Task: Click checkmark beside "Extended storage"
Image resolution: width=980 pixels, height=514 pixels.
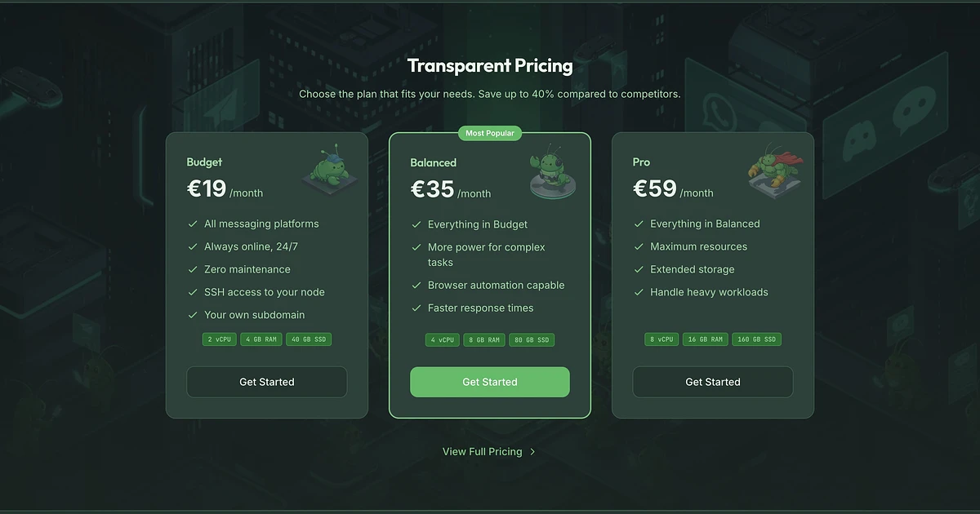Action: click(639, 268)
